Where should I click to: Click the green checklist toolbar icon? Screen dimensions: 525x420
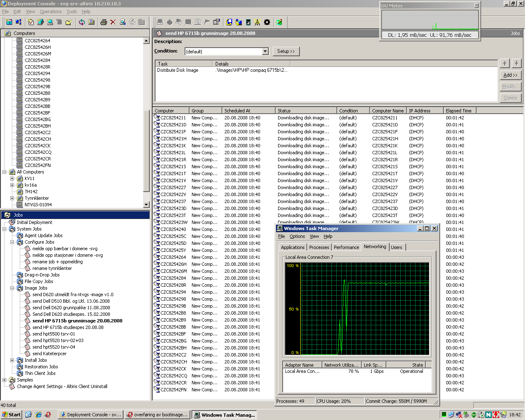(279, 22)
